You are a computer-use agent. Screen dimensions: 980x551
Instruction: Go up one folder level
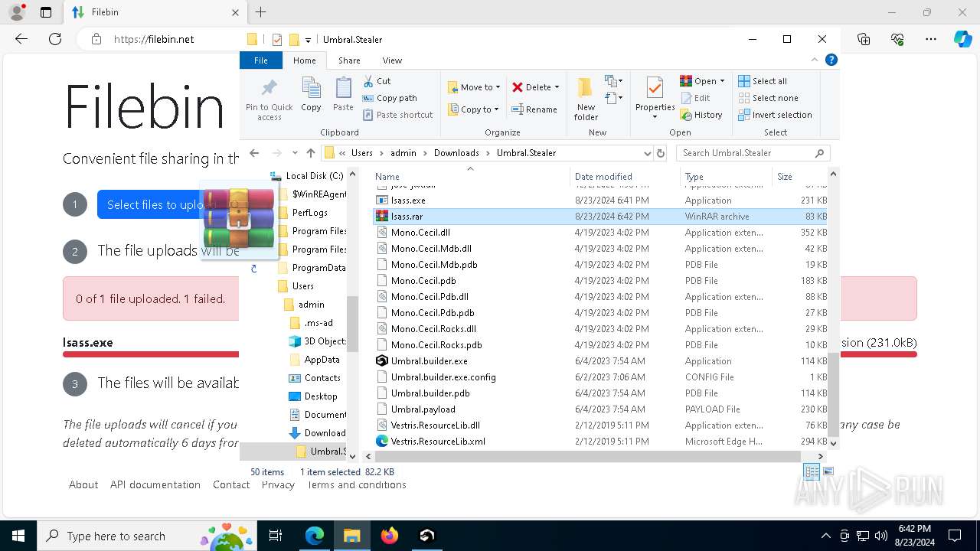(x=310, y=153)
